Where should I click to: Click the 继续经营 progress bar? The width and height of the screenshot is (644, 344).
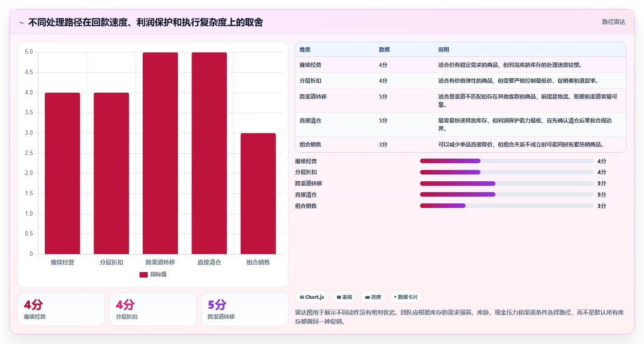[507, 161]
